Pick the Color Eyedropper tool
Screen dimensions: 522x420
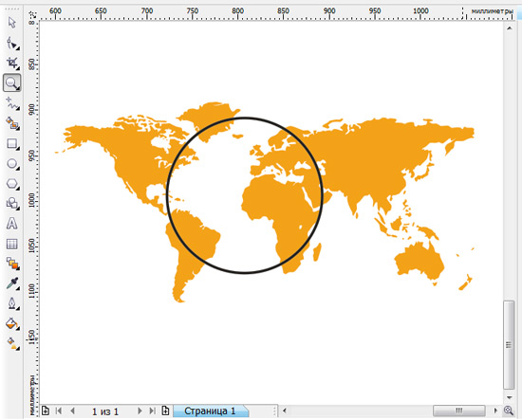[x=12, y=283]
